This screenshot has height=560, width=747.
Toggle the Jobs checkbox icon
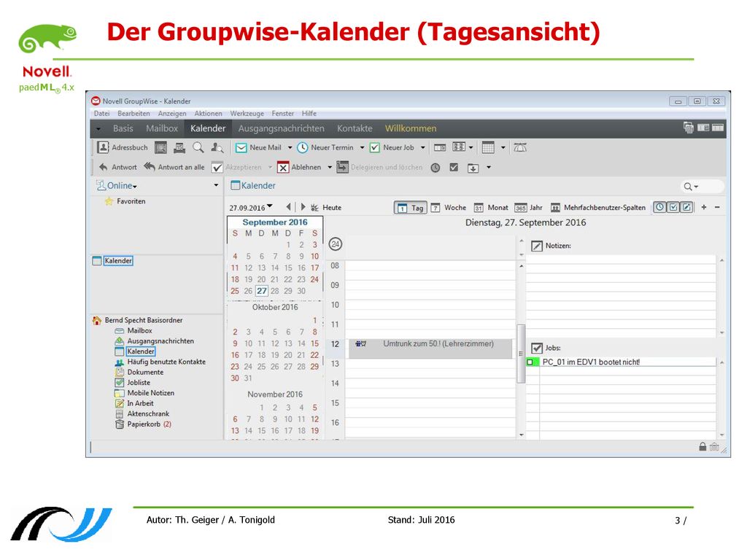[x=537, y=348]
